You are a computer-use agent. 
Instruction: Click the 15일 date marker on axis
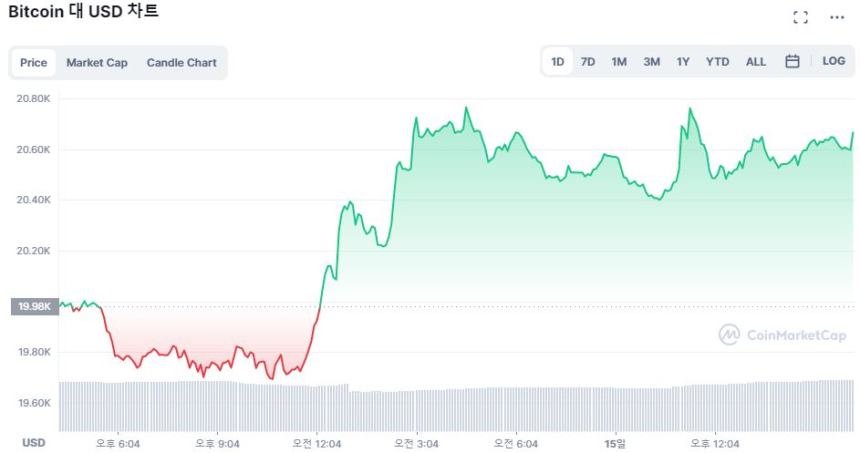[615, 443]
